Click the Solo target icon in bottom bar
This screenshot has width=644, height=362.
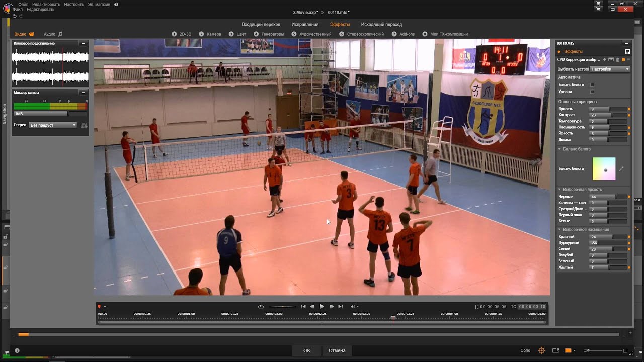(542, 350)
